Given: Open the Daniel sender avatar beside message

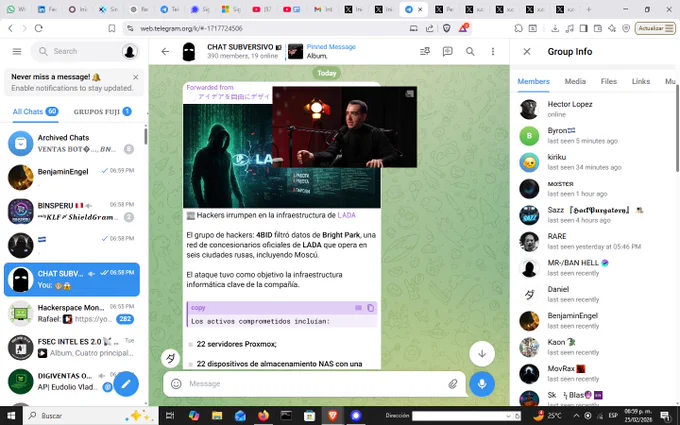Looking at the screenshot, I should point(171,359).
